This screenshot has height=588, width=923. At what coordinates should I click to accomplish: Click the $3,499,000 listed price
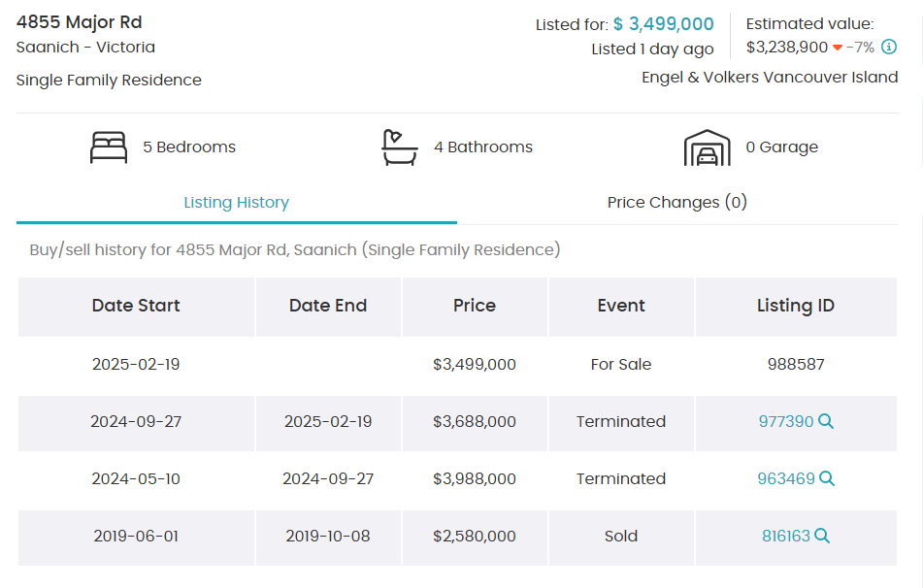[664, 24]
